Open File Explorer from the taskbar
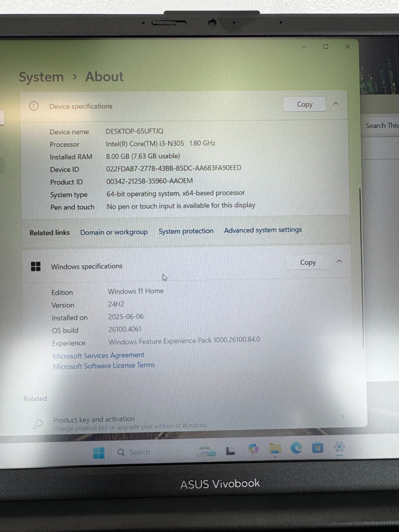This screenshot has height=532, width=399. click(x=275, y=449)
